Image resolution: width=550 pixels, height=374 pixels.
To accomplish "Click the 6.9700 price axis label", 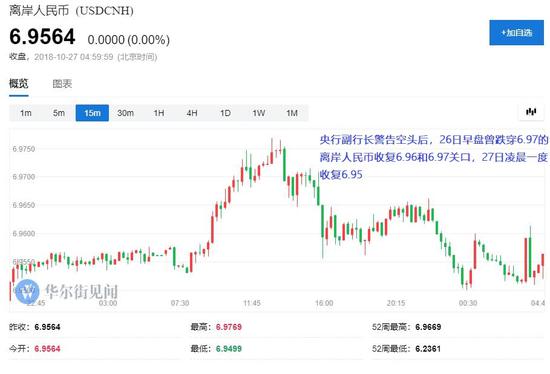I will click(x=24, y=177).
